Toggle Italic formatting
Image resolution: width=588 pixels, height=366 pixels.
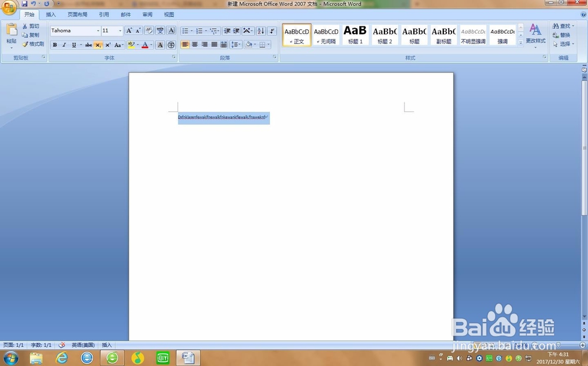coord(64,45)
